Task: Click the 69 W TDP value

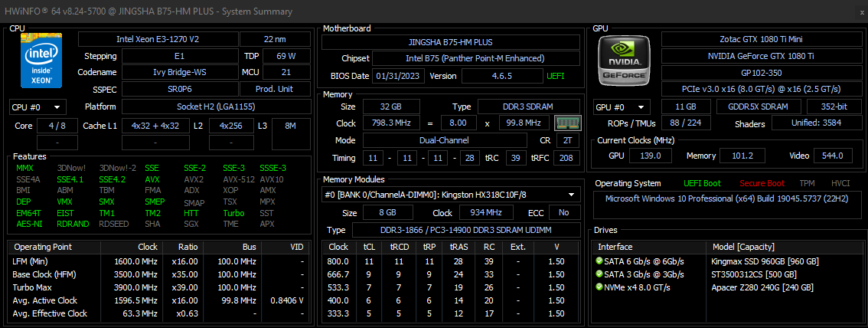Action: point(286,56)
